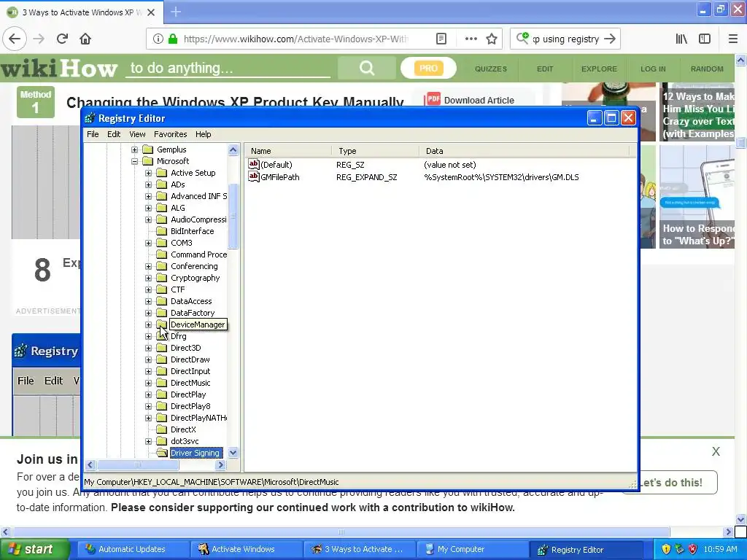Open reader view icon in the address bar
Image resolution: width=747 pixels, height=560 pixels.
[x=441, y=39]
